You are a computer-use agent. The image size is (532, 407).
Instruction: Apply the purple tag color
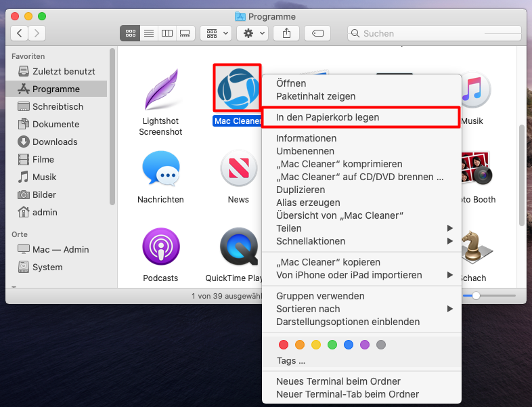[365, 345]
